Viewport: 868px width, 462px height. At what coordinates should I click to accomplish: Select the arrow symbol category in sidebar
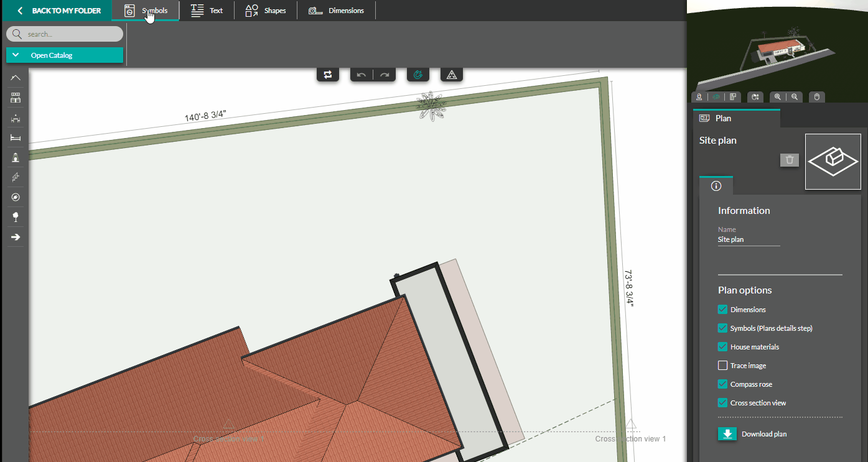(15, 236)
